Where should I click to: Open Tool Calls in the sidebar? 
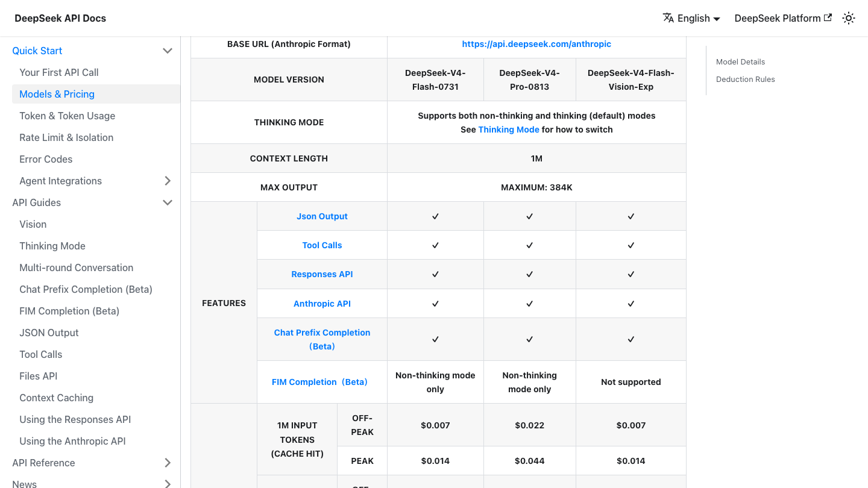tap(41, 354)
